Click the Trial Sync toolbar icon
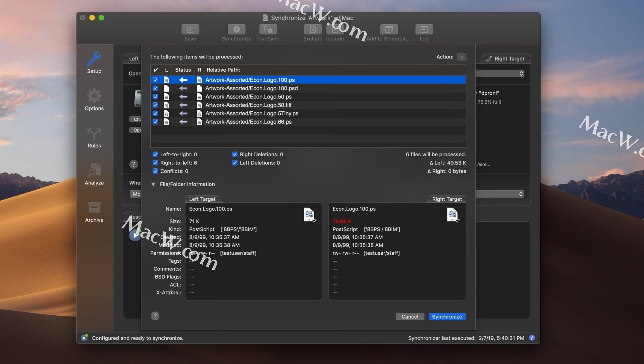644x364 pixels. point(268,30)
